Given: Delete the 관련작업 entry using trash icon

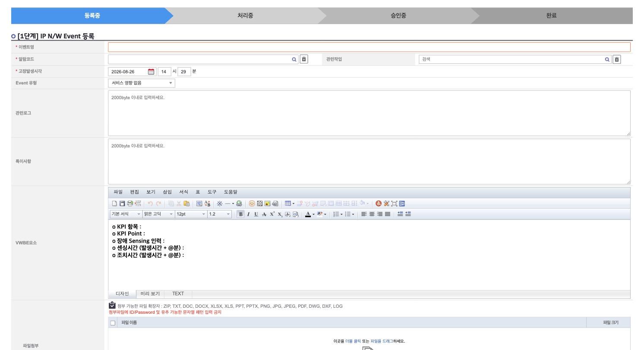Looking at the screenshot, I should [617, 59].
